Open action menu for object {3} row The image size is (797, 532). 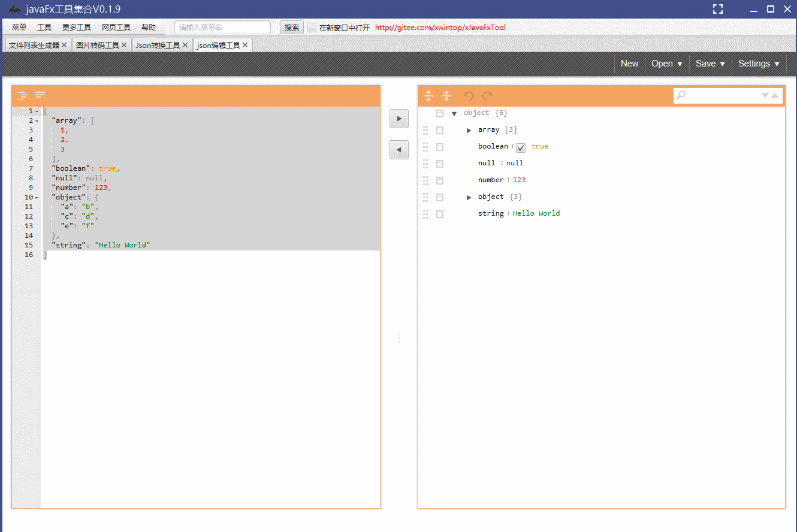tap(440, 197)
